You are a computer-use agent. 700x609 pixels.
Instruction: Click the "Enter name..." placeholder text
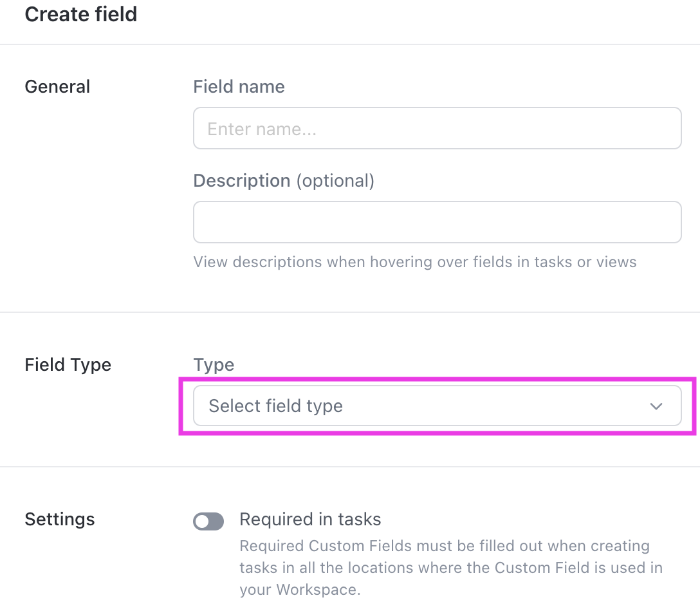tap(262, 129)
